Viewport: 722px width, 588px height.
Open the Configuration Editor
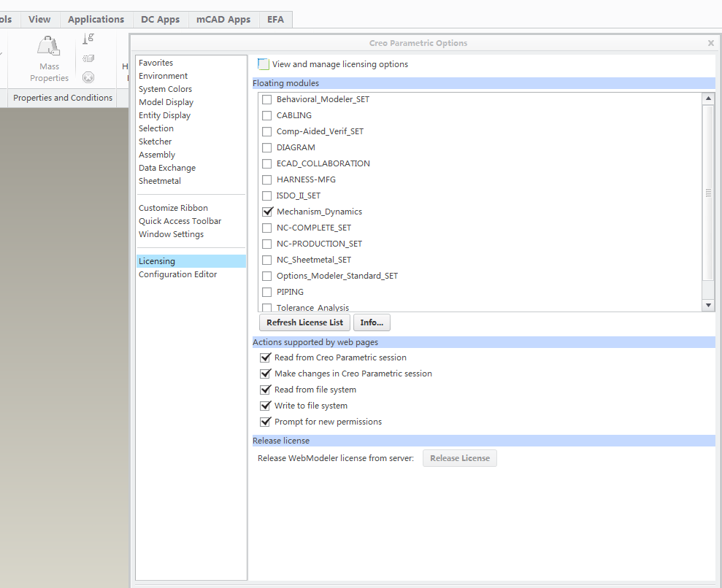point(177,275)
